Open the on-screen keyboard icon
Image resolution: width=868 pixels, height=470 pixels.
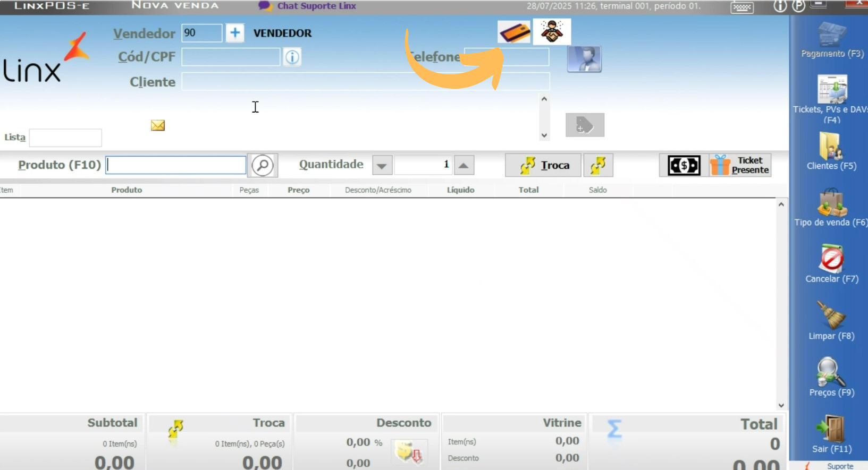point(742,7)
